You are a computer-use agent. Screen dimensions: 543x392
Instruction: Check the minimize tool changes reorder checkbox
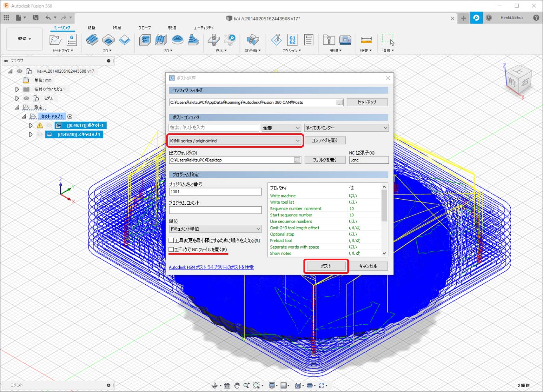click(171, 241)
